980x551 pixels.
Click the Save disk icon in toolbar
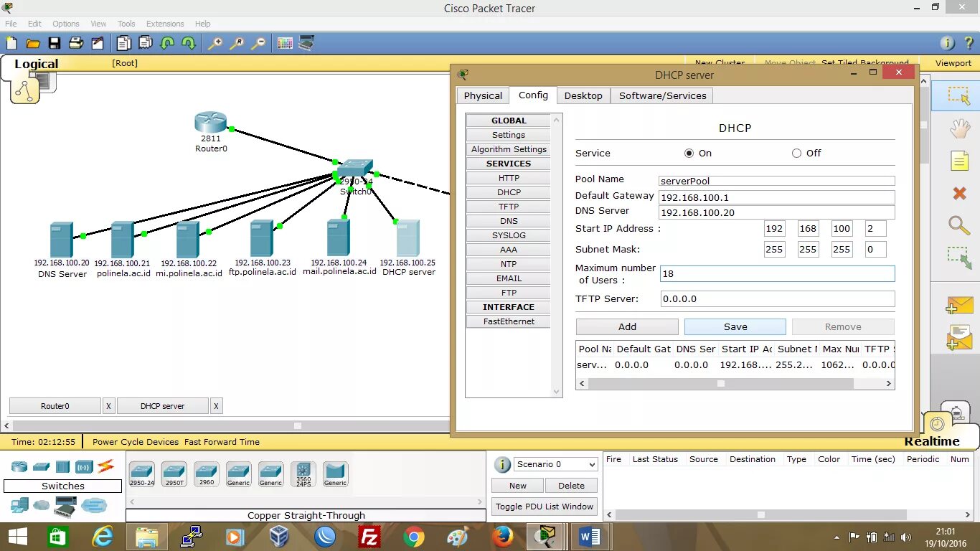click(x=55, y=43)
